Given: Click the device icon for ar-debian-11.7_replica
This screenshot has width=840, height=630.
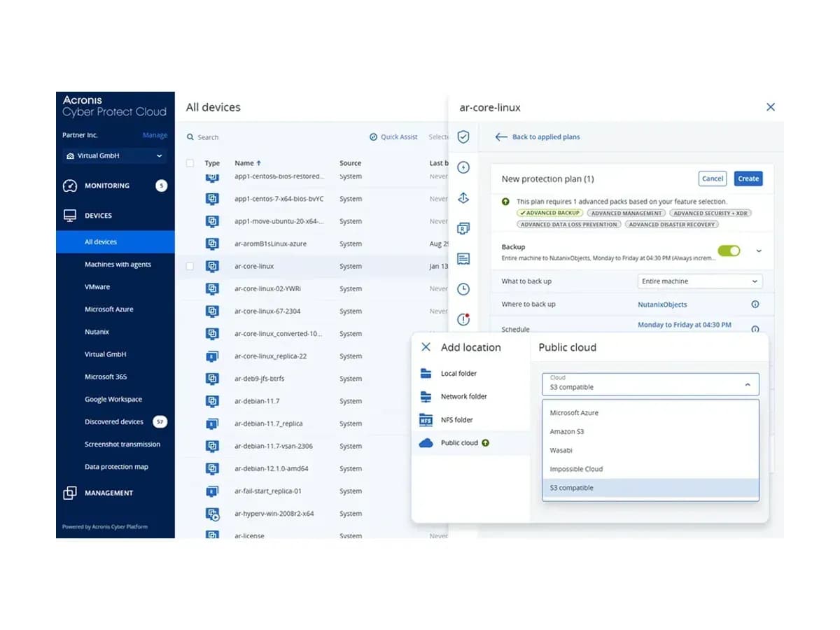Looking at the screenshot, I should click(x=212, y=423).
